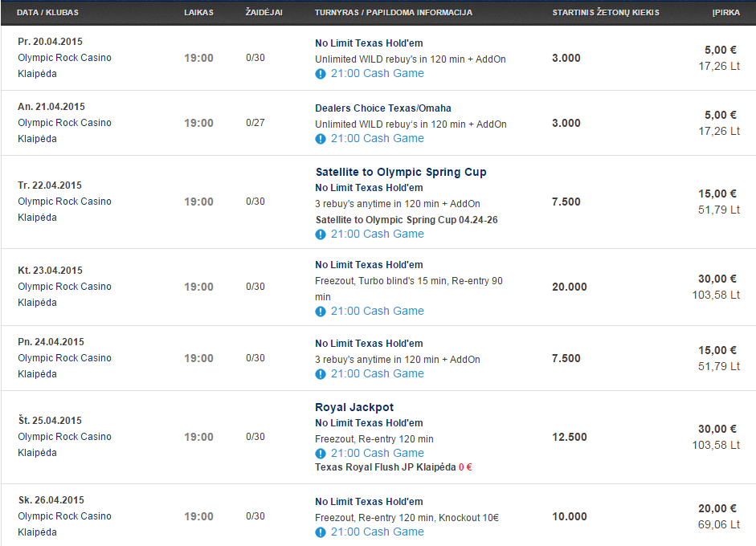Click info icon in 21.04.2015 row
The width and height of the screenshot is (756, 546).
320,139
